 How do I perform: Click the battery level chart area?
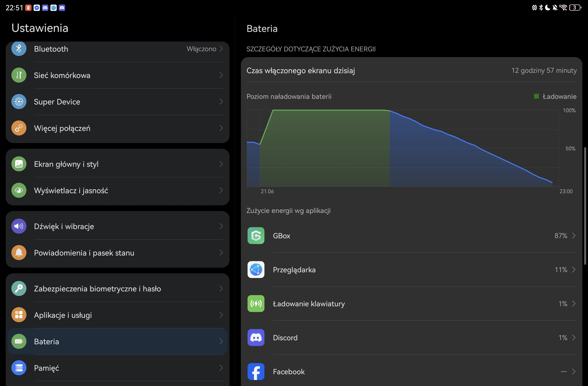click(403, 148)
